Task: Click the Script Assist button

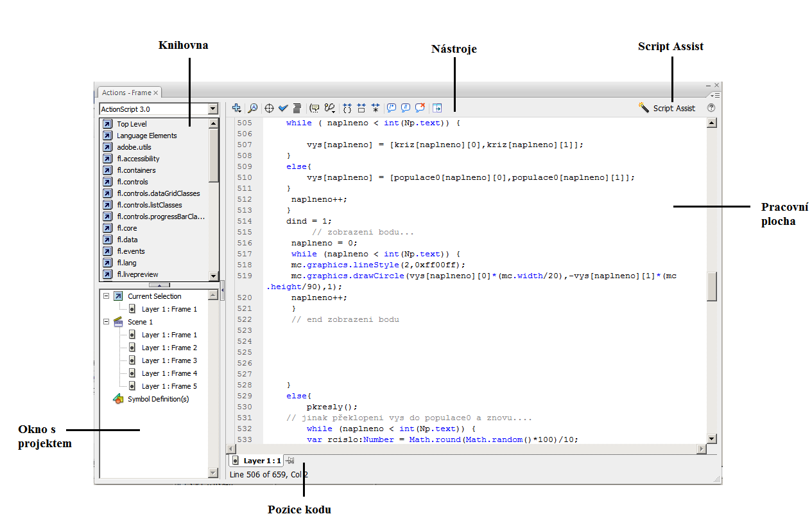Action: (x=667, y=108)
